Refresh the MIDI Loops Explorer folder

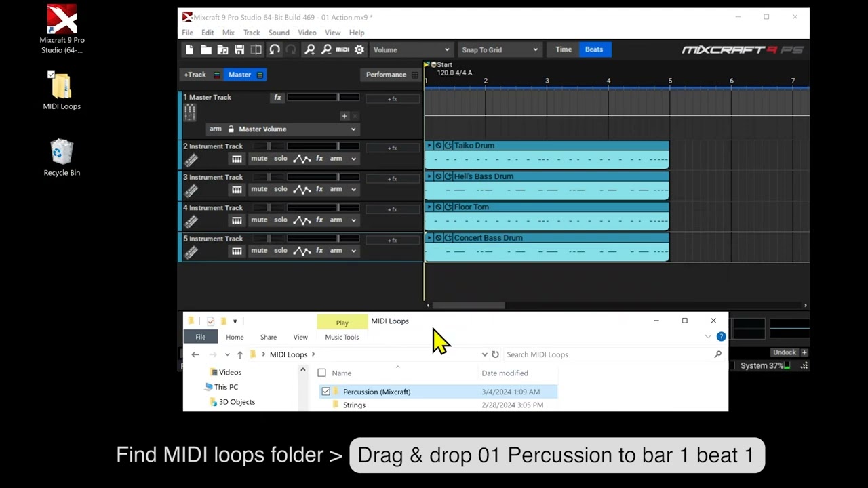point(495,354)
